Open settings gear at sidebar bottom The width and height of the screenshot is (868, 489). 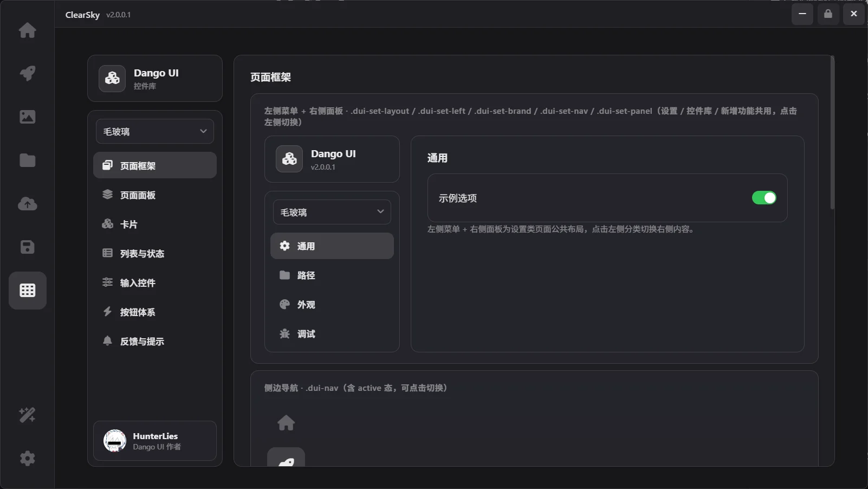pos(27,458)
